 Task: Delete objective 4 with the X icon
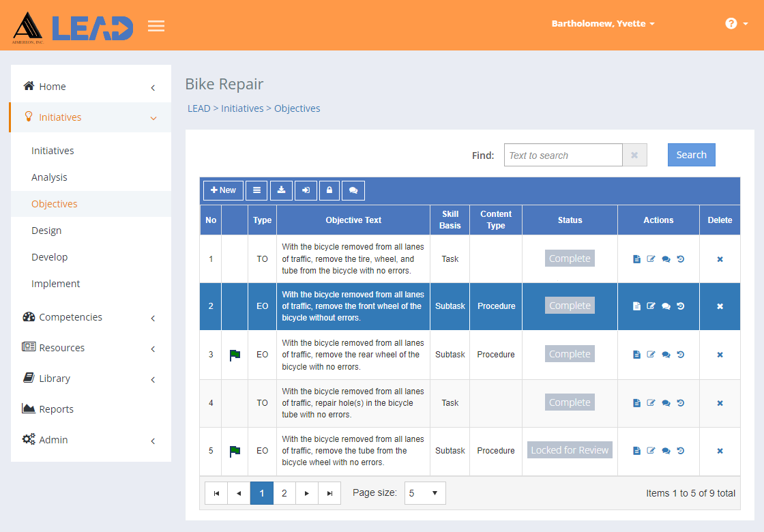click(x=720, y=403)
